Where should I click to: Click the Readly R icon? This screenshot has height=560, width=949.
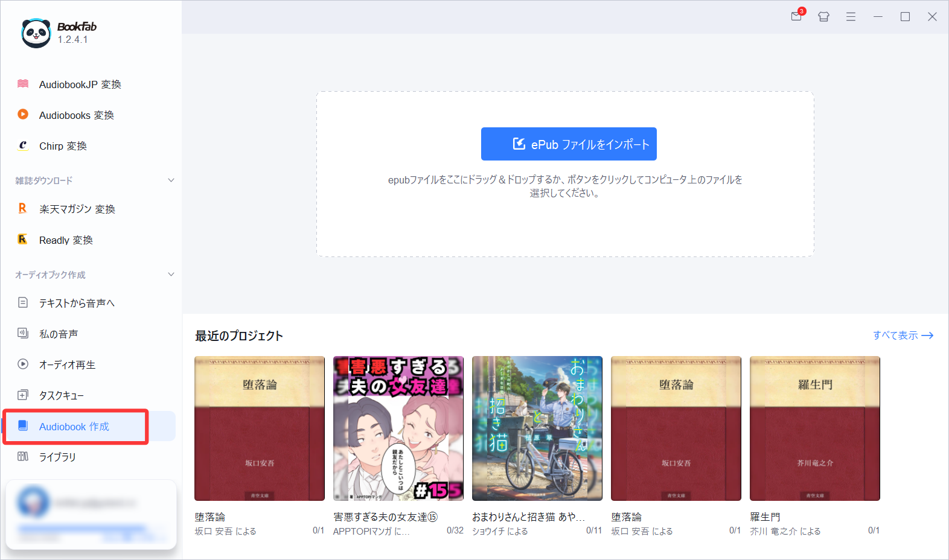pos(22,239)
